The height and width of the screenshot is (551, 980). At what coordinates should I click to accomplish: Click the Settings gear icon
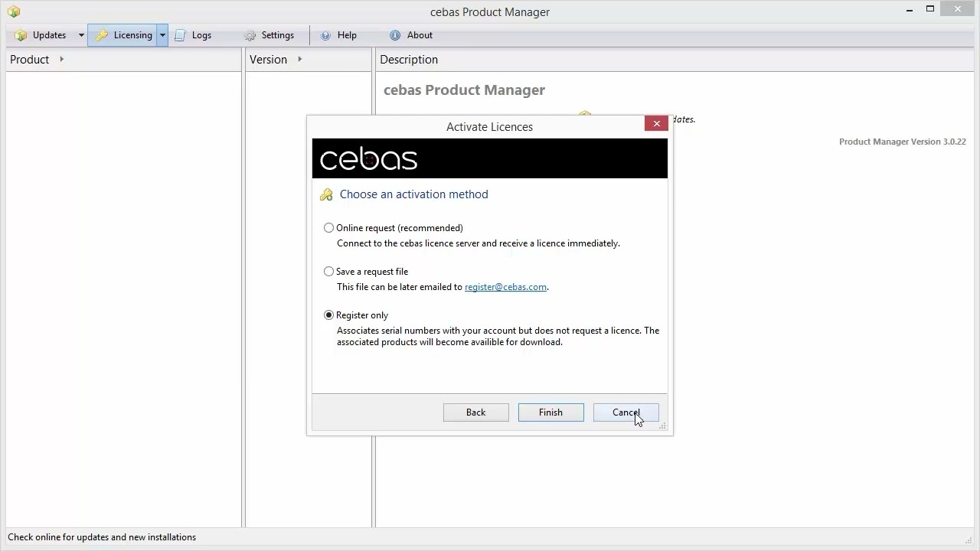[250, 35]
